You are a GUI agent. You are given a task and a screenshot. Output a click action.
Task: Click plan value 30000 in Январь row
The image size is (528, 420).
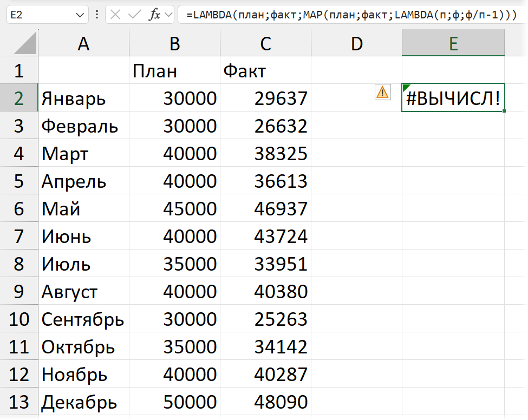coord(174,97)
